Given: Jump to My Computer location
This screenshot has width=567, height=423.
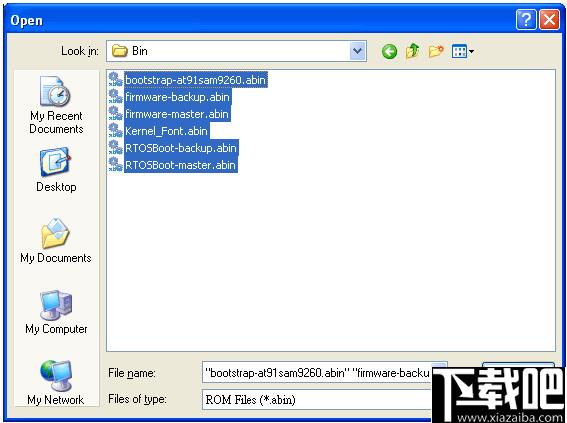Looking at the screenshot, I should pos(56,312).
